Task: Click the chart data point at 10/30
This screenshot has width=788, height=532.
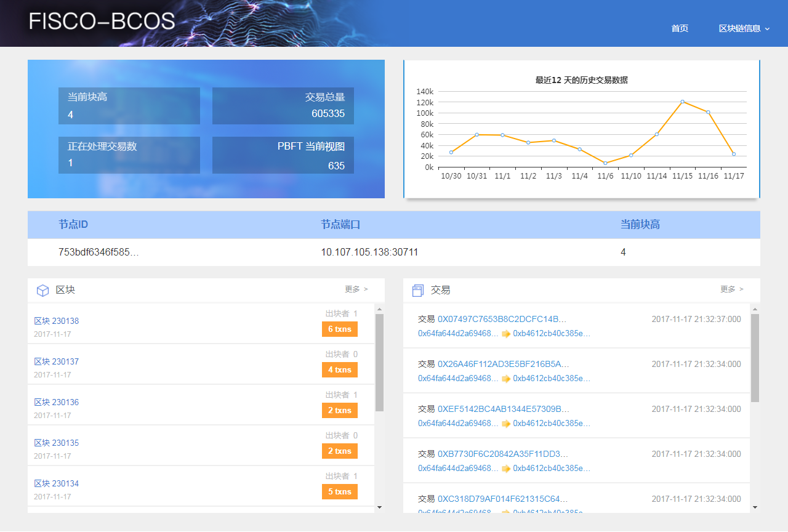Action: pyautogui.click(x=450, y=151)
